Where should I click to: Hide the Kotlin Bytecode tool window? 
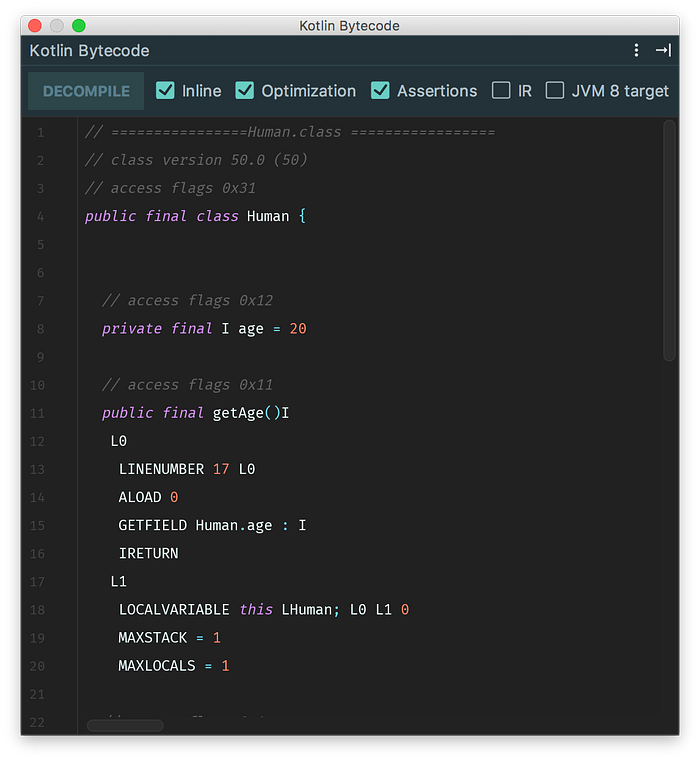click(x=663, y=50)
